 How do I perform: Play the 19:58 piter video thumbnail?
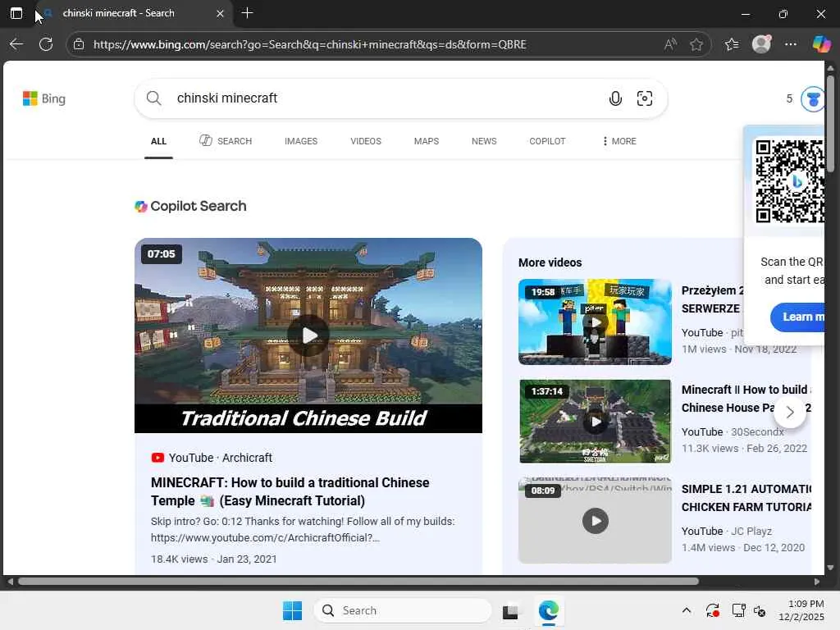point(595,322)
